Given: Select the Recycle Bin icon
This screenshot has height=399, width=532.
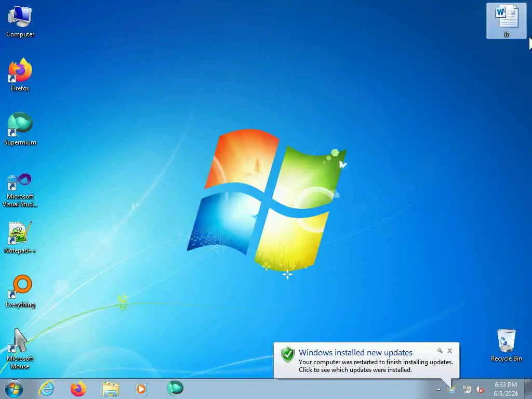Looking at the screenshot, I should click(x=506, y=345).
